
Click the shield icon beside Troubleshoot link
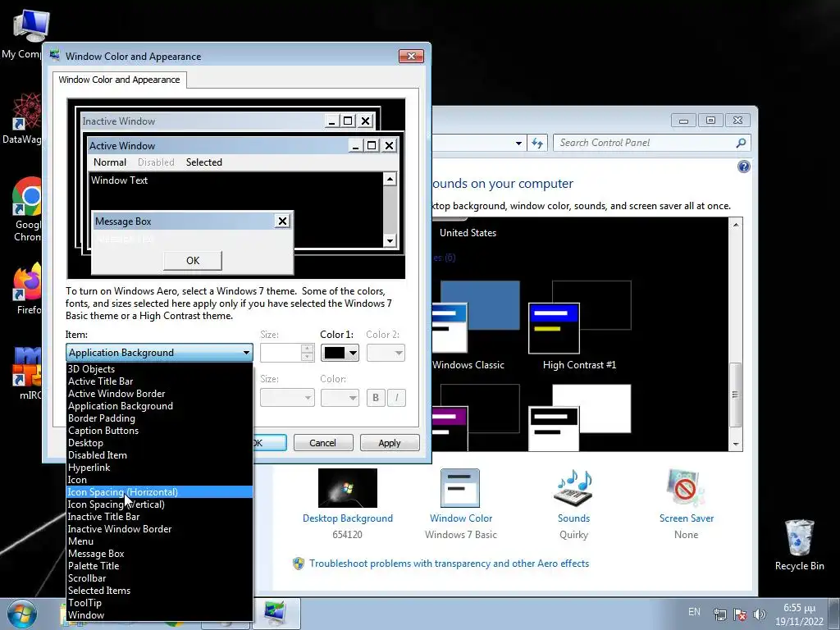[x=299, y=564]
